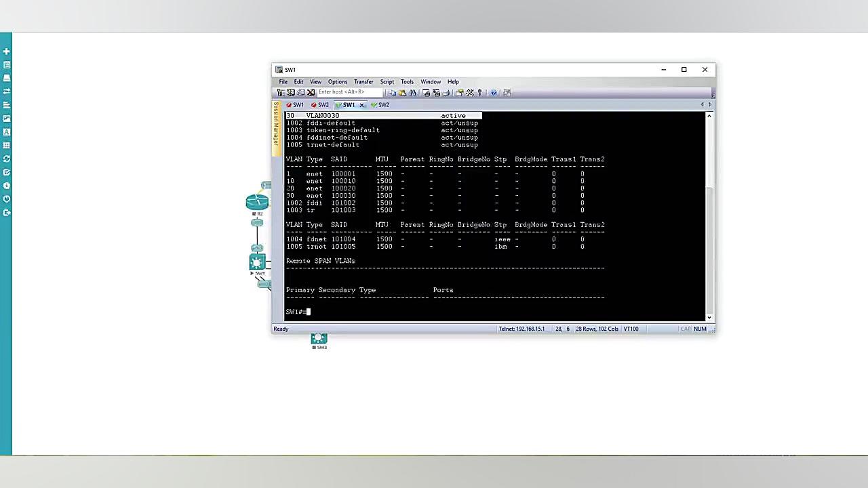Image resolution: width=868 pixels, height=488 pixels.
Task: Switch to connected SW2 tab with green check
Action: tap(380, 105)
